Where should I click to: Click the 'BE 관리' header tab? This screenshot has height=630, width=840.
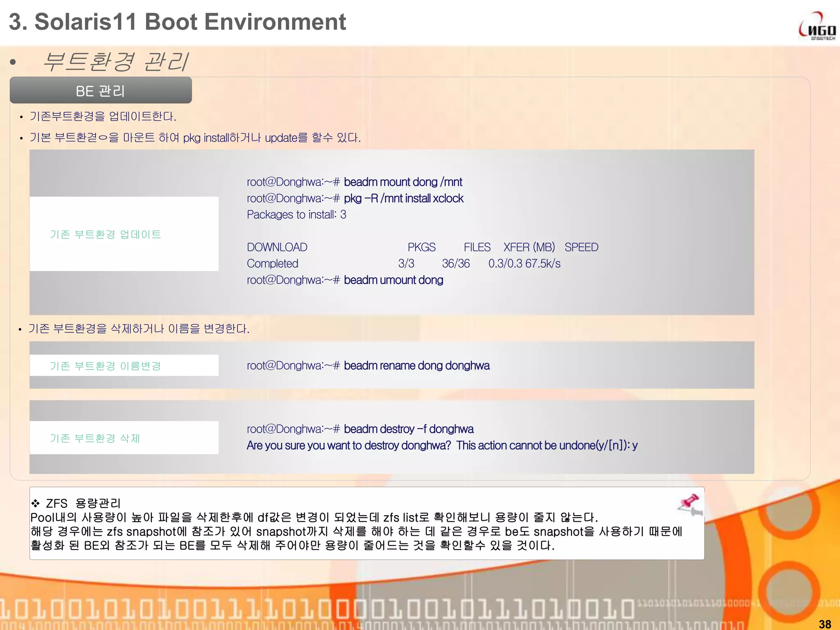pyautogui.click(x=101, y=90)
